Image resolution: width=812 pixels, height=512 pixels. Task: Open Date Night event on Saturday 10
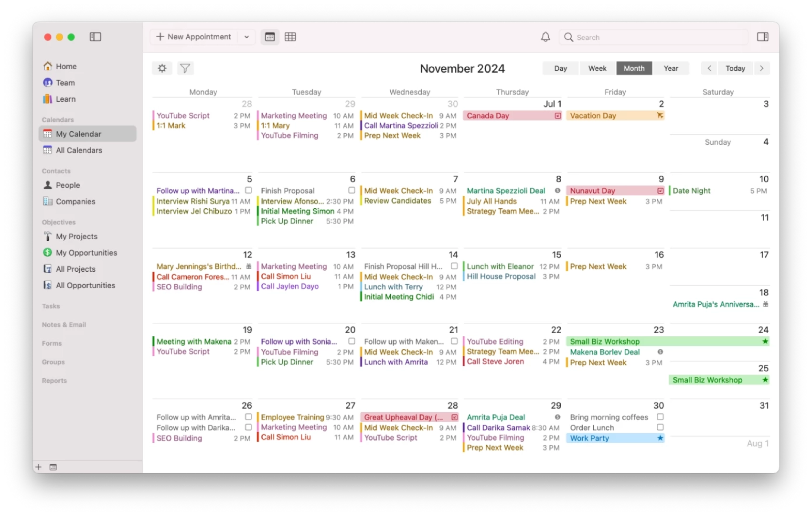point(718,191)
